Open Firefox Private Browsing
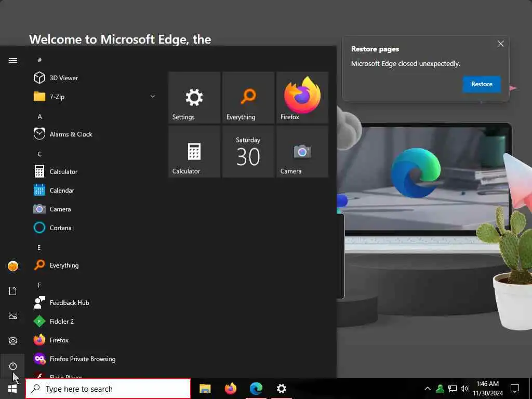The width and height of the screenshot is (532, 399). point(95,358)
